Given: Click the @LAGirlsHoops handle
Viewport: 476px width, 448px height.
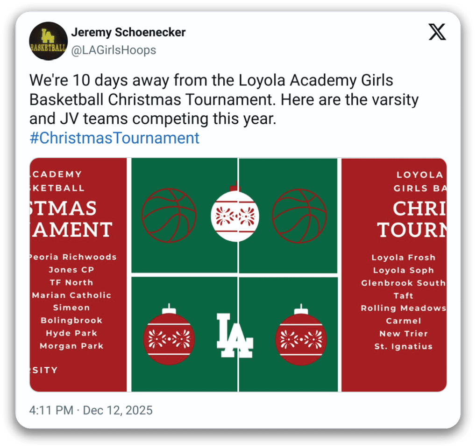Looking at the screenshot, I should pyautogui.click(x=114, y=50).
